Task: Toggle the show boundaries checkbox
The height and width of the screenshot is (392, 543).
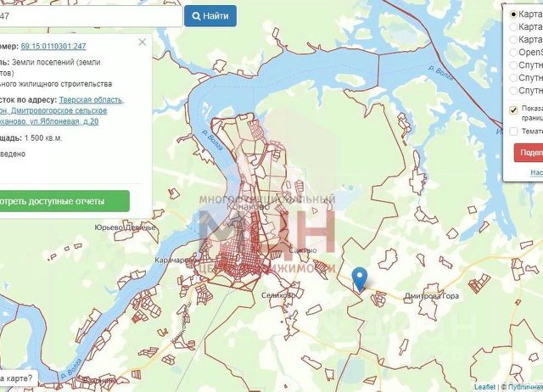Action: click(513, 110)
